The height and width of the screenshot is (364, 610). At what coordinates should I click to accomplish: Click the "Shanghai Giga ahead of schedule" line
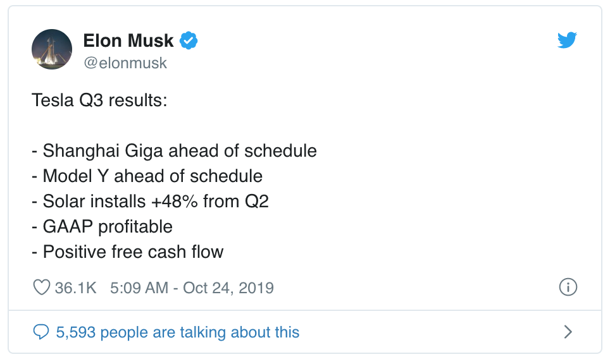179,151
